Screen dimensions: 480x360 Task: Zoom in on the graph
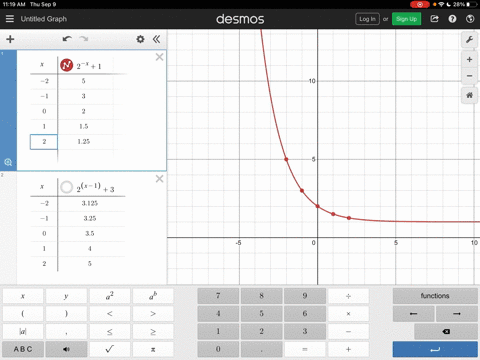pos(469,59)
